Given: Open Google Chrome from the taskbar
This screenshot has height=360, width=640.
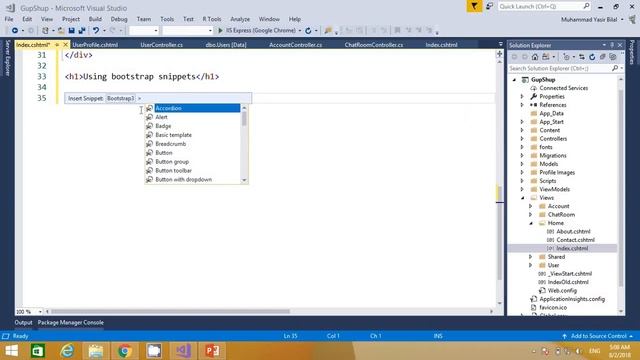Looking at the screenshot, I should click(x=125, y=351).
